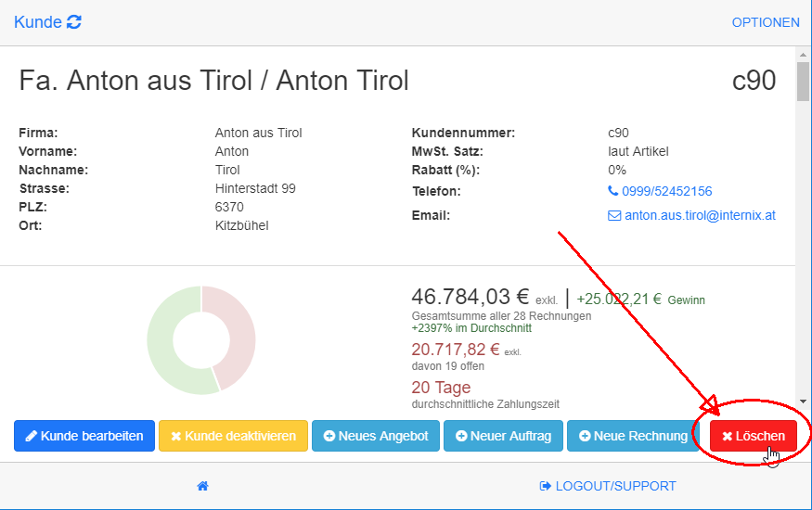Click the plus icon on Neue Rechnung

[x=585, y=436]
